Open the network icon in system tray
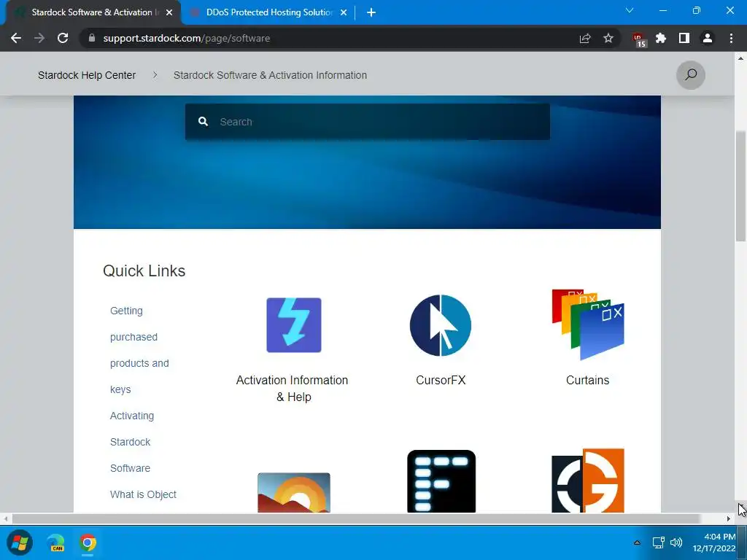The width and height of the screenshot is (747, 560). (659, 542)
